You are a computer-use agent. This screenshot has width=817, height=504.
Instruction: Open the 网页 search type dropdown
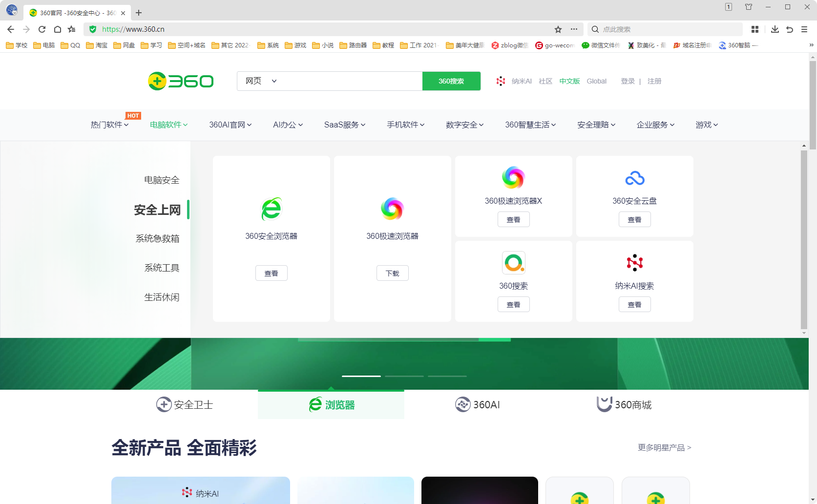(261, 81)
